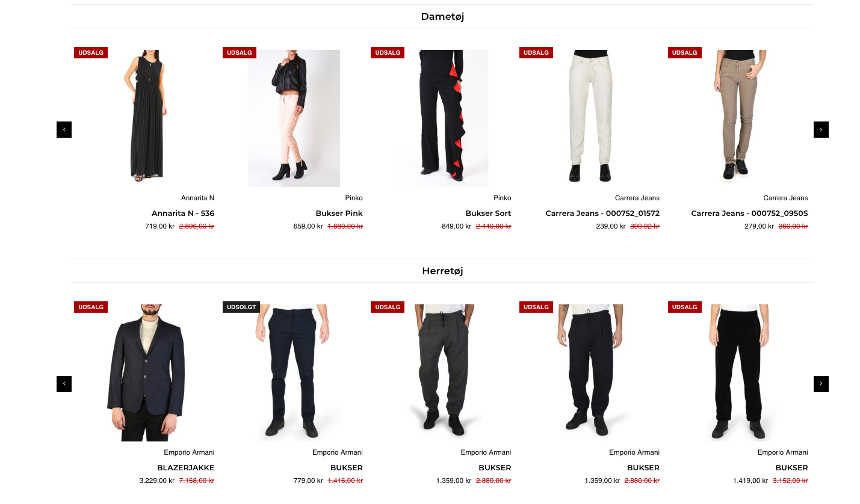Screen dimensions: 860x504
Task: Open the white Carrera Jeans product image
Action: click(x=590, y=118)
